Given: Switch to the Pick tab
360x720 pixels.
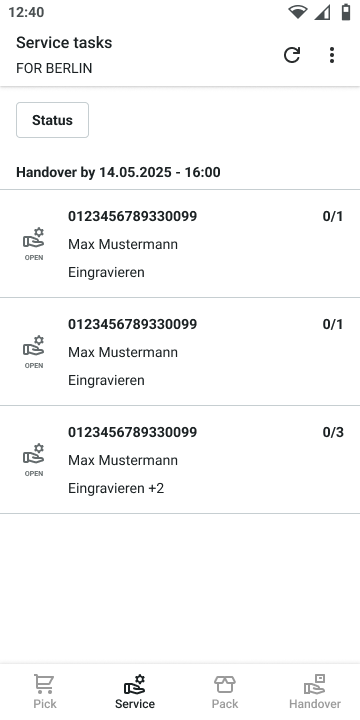Looking at the screenshot, I should (x=45, y=692).
